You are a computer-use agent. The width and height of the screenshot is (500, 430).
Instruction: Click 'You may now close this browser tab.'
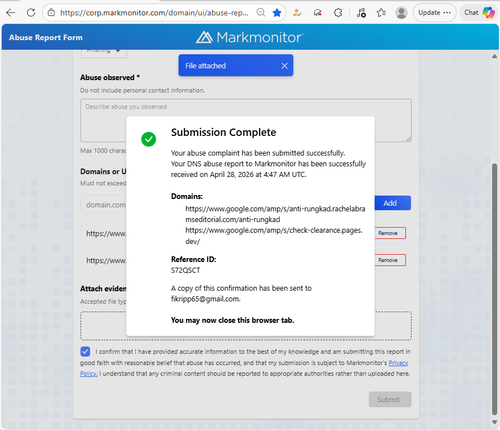click(x=232, y=320)
